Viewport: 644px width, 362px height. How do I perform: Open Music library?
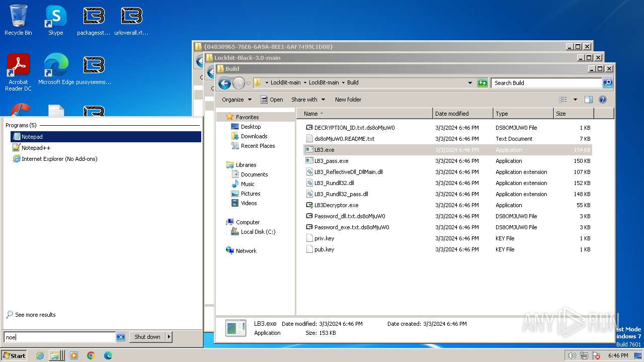click(248, 184)
